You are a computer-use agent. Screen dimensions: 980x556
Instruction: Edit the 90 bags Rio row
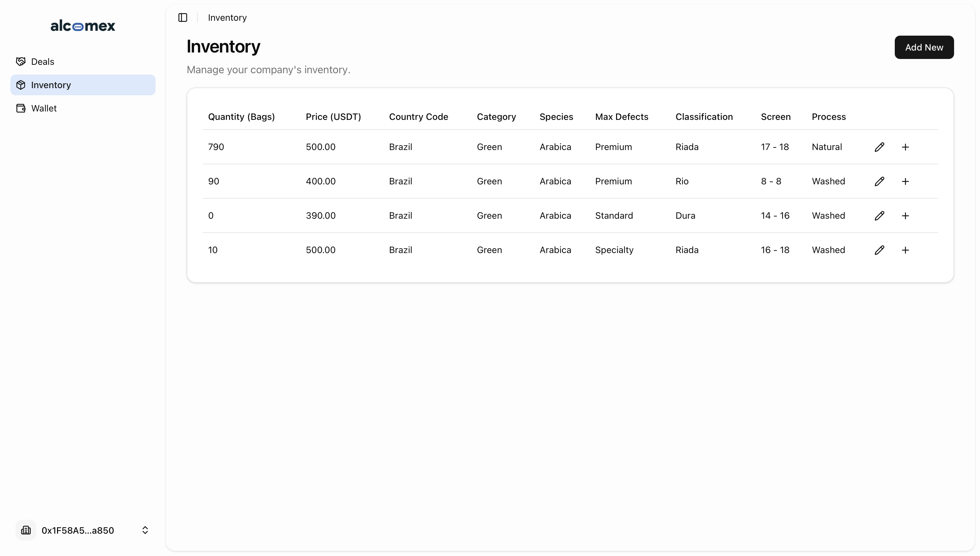879,181
